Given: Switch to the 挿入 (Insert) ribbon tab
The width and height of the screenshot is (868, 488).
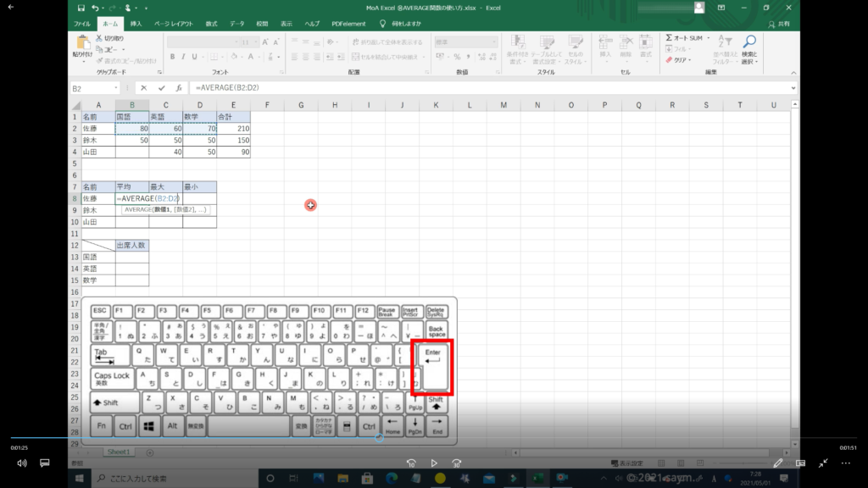Looking at the screenshot, I should point(136,24).
